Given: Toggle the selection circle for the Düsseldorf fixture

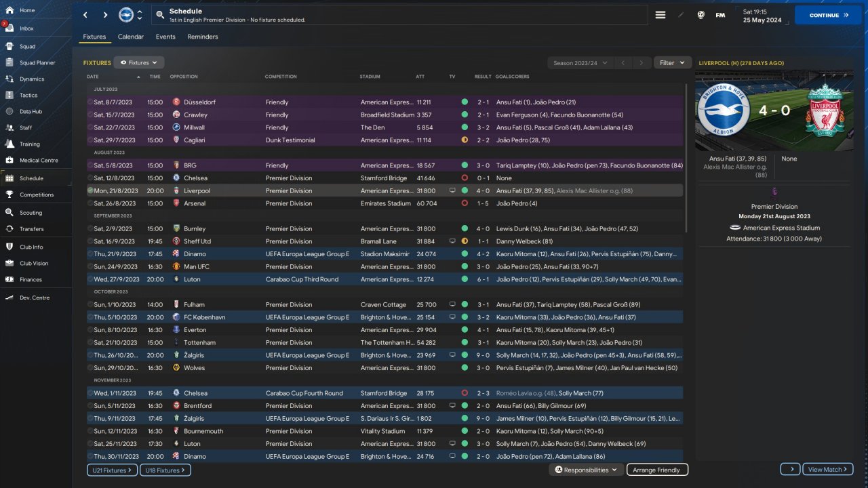Looking at the screenshot, I should point(90,102).
